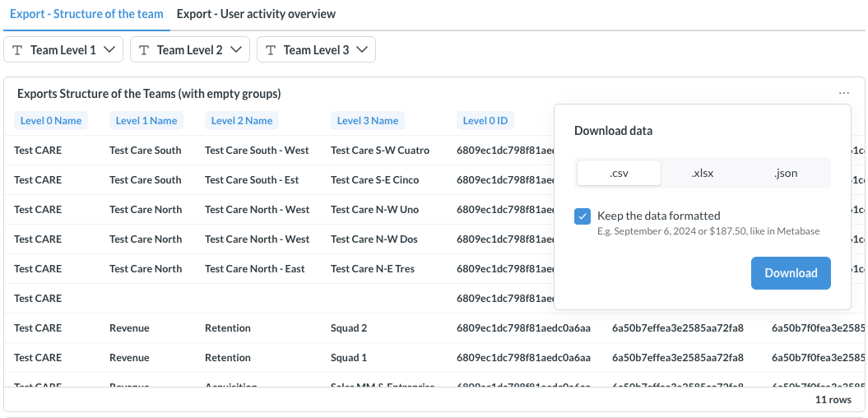Image resolution: width=868 pixels, height=418 pixels.
Task: Click the Squad 1 cell
Action: tap(349, 358)
